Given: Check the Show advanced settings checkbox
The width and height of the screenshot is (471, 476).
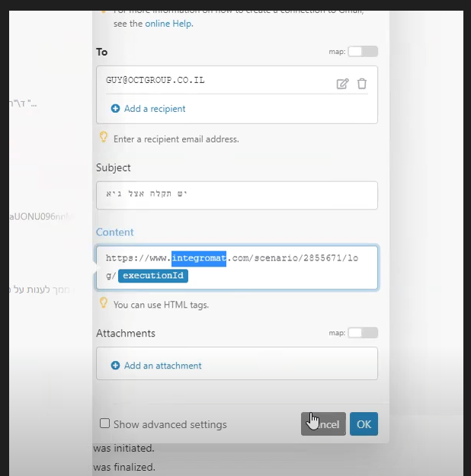Looking at the screenshot, I should coord(105,423).
